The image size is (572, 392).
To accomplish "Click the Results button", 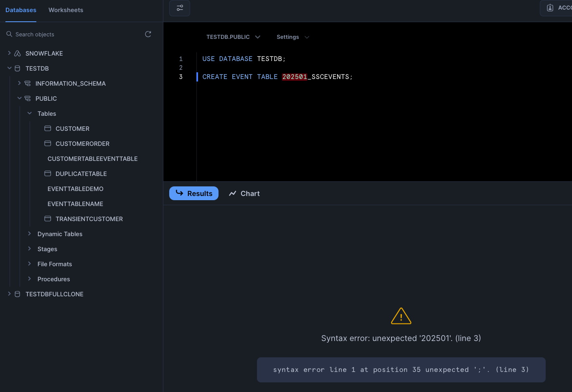I will coord(194,193).
